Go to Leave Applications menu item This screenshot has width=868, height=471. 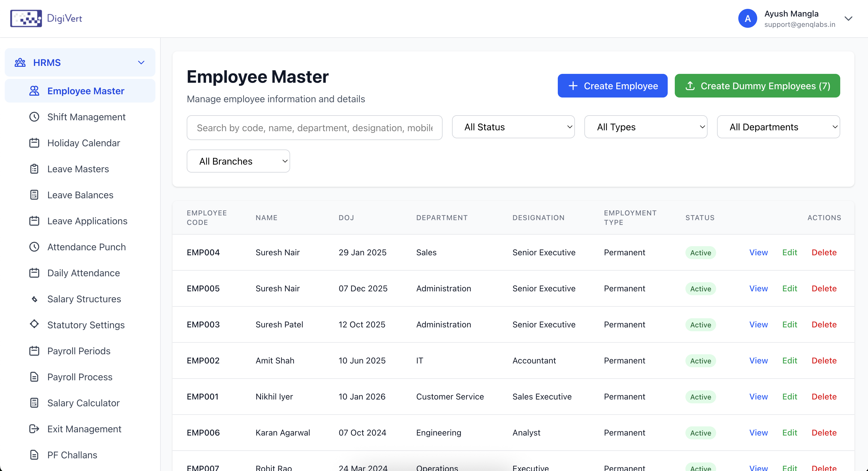87,221
